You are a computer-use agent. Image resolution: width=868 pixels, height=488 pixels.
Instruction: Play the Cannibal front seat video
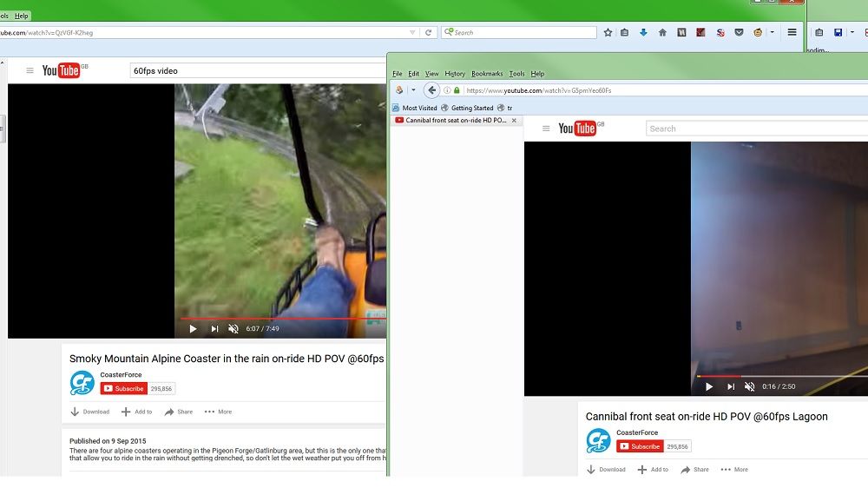pyautogui.click(x=709, y=386)
